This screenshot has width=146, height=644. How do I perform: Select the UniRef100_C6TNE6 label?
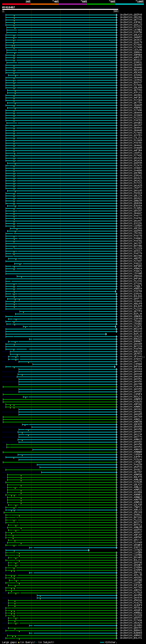pyautogui.click(x=131, y=30)
